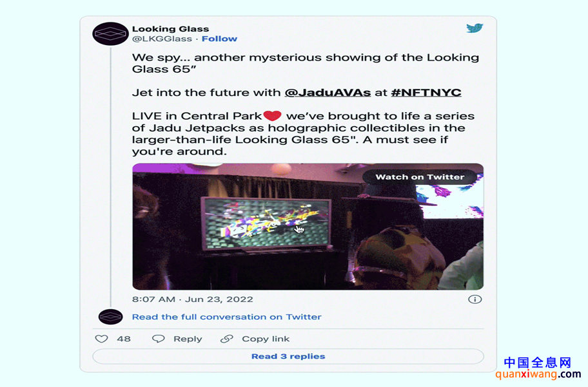
Task: Open the @JaduAVAs mention
Action: [x=328, y=93]
